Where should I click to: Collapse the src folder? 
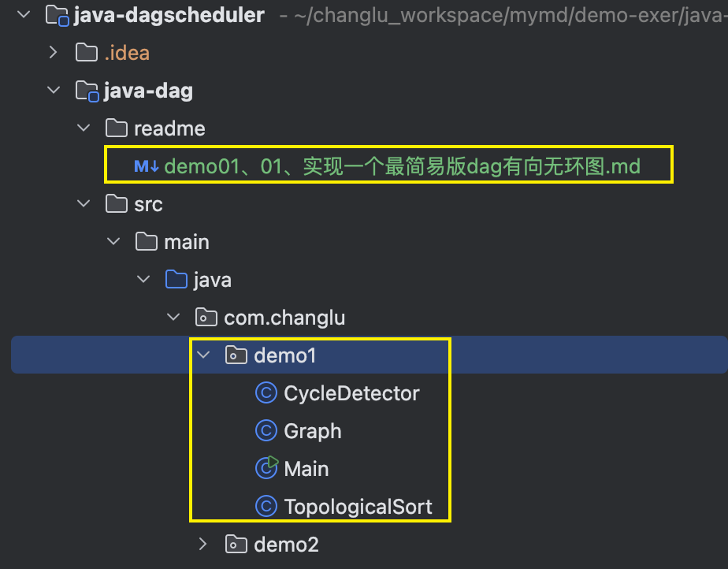point(84,203)
